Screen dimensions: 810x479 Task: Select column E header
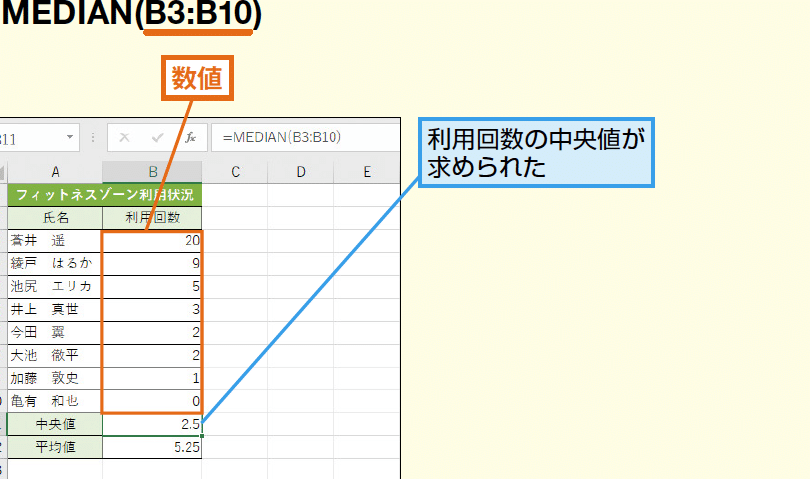(367, 172)
